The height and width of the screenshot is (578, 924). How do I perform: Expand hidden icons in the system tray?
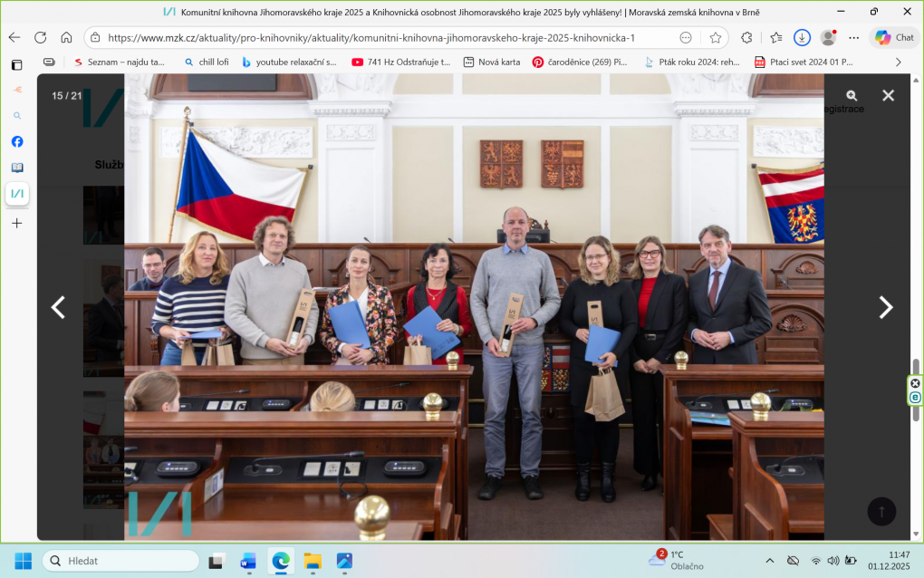click(769, 561)
